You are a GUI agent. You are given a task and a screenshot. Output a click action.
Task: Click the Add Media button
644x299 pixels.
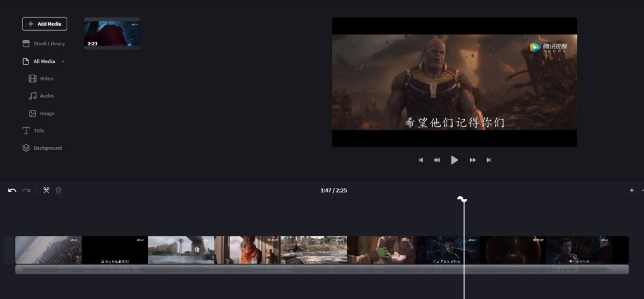pyautogui.click(x=44, y=24)
